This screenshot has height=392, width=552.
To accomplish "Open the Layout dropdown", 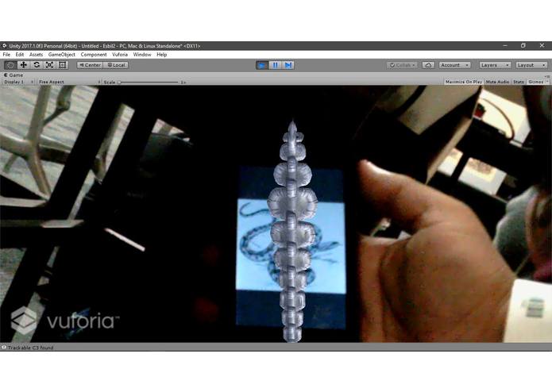I will tap(531, 65).
